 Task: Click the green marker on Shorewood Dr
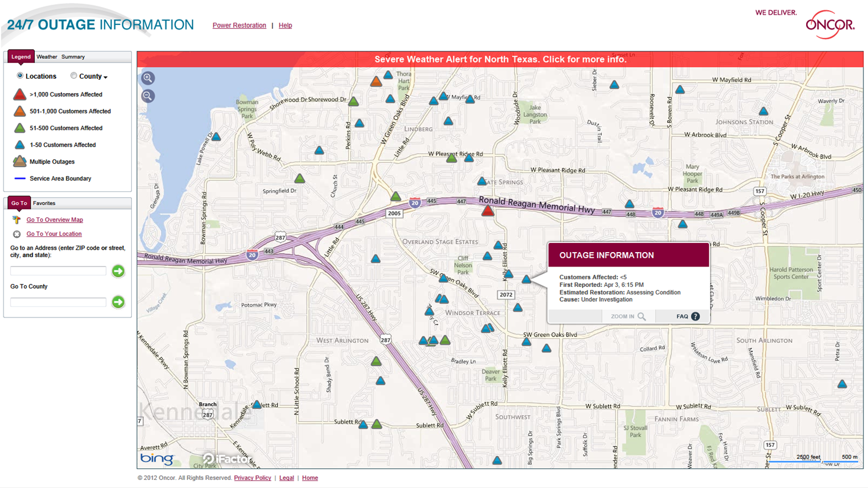pyautogui.click(x=353, y=102)
